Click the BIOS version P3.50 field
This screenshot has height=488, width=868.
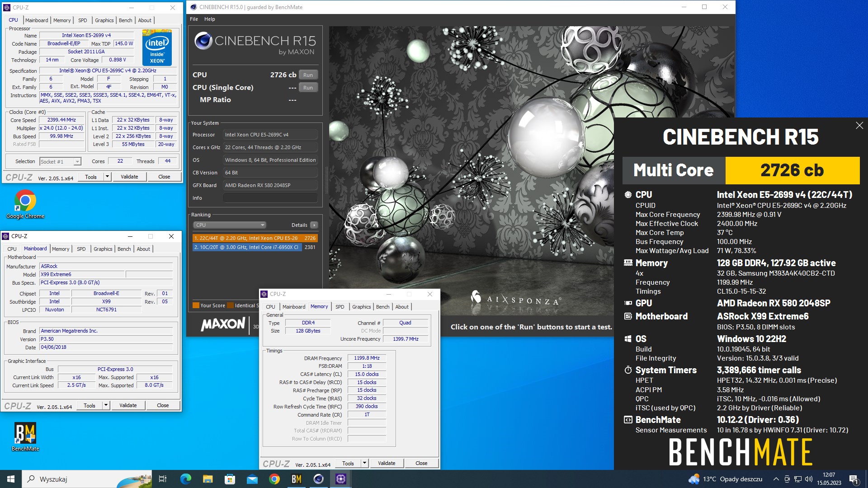[x=106, y=339]
